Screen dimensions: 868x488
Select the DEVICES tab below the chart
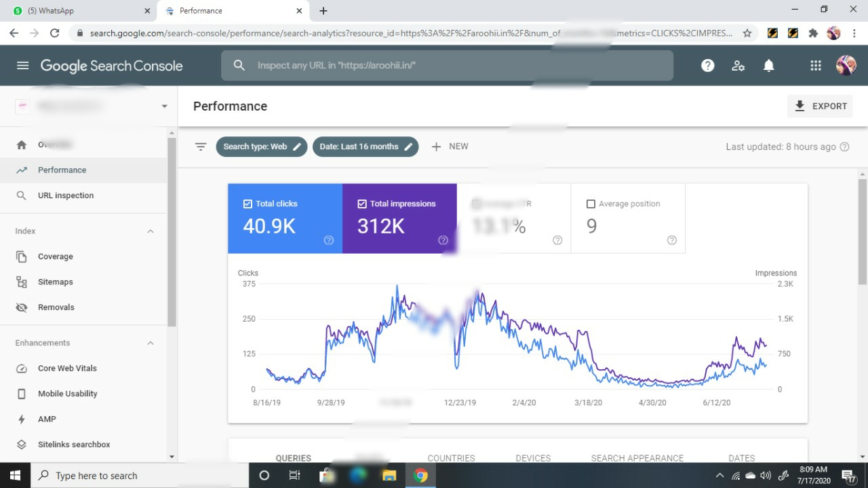532,458
